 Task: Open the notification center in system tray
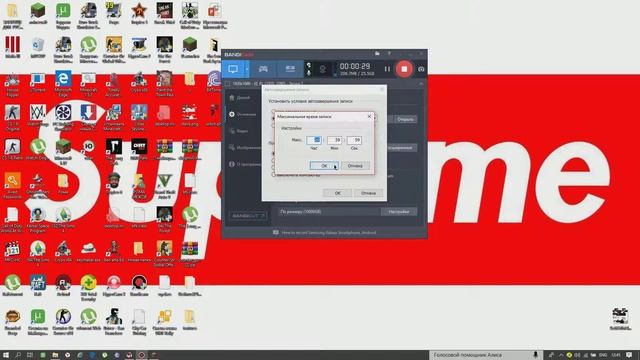click(x=629, y=355)
